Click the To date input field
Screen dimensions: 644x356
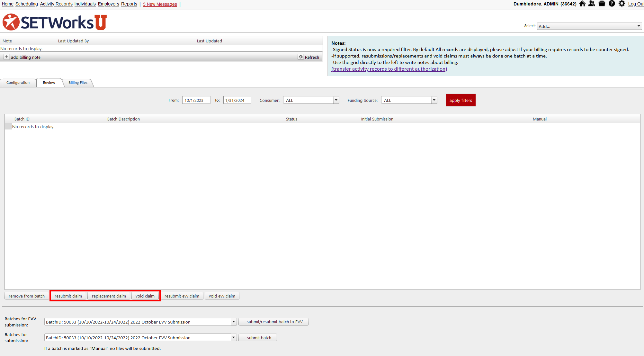tap(237, 100)
